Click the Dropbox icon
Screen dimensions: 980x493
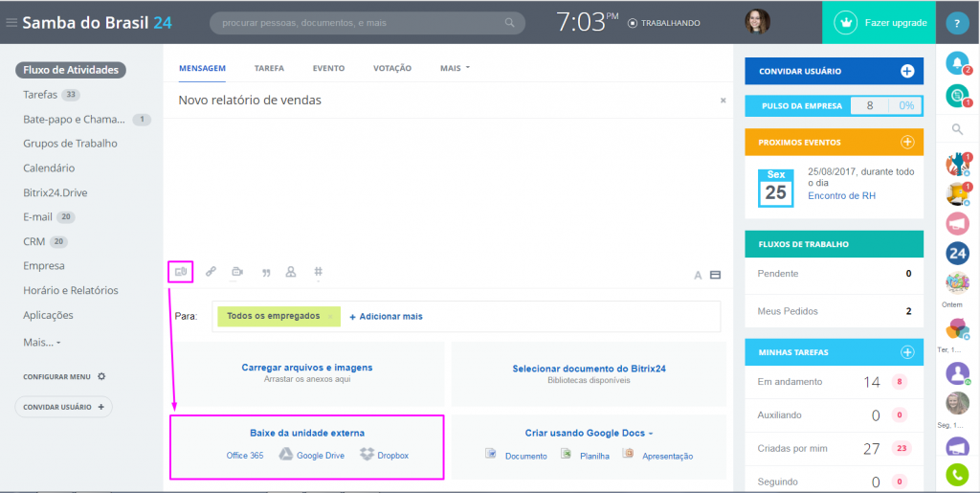(367, 455)
